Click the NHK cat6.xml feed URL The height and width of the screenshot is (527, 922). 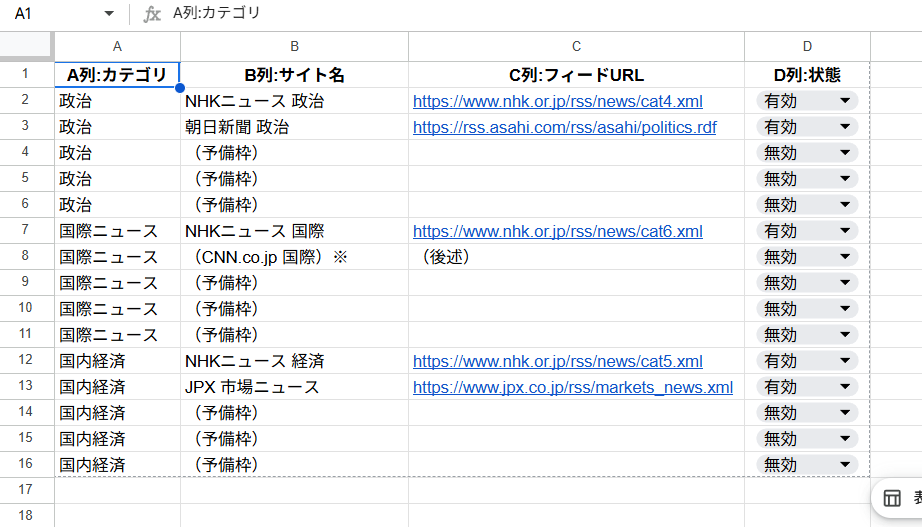tap(557, 231)
